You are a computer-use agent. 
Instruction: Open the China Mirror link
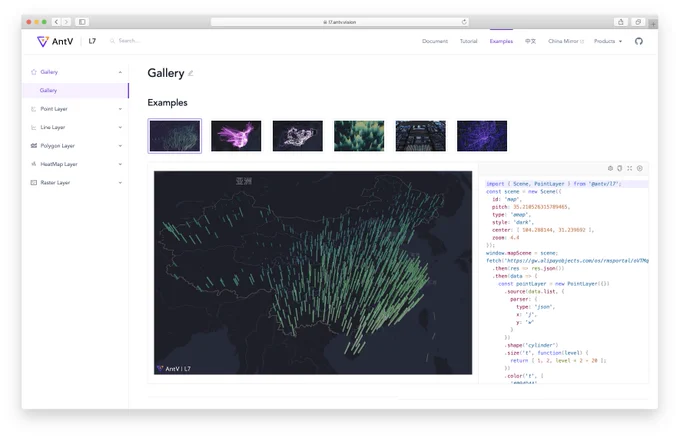[566, 41]
